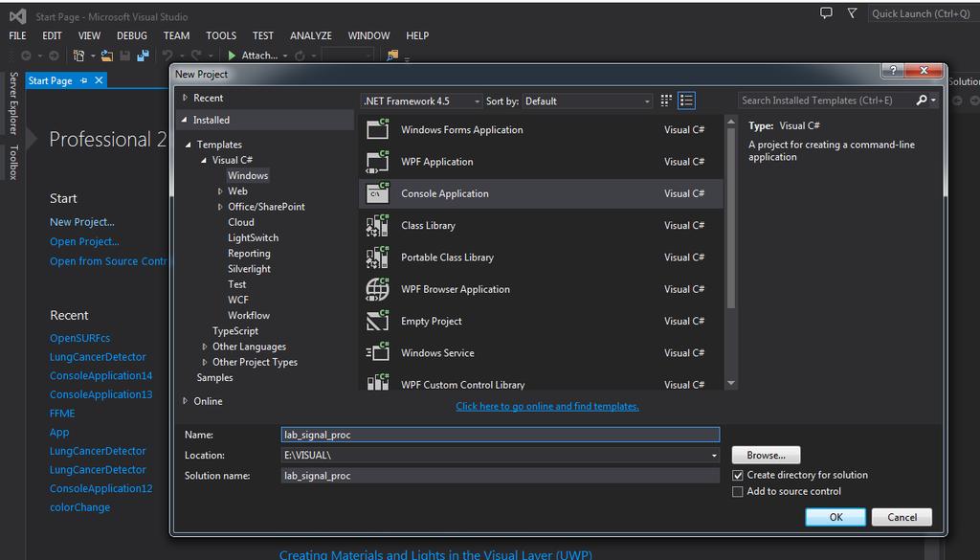Click the Empty Project template icon

377,321
